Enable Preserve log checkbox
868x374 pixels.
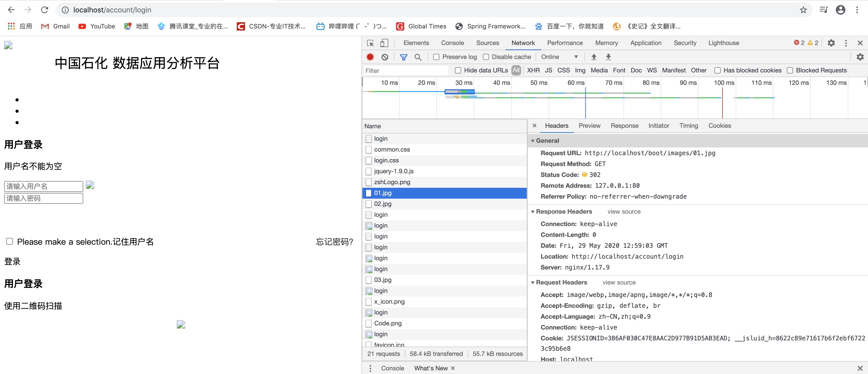pos(436,57)
